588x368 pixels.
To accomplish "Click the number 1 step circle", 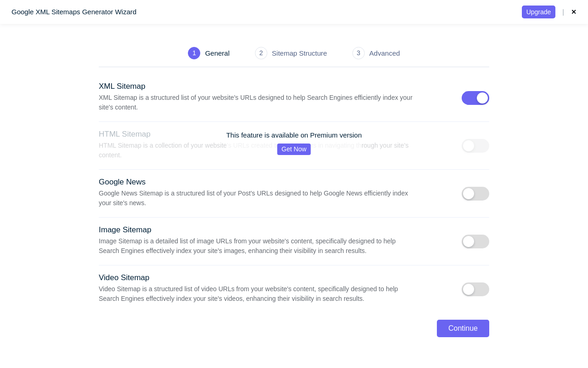I will [x=194, y=53].
